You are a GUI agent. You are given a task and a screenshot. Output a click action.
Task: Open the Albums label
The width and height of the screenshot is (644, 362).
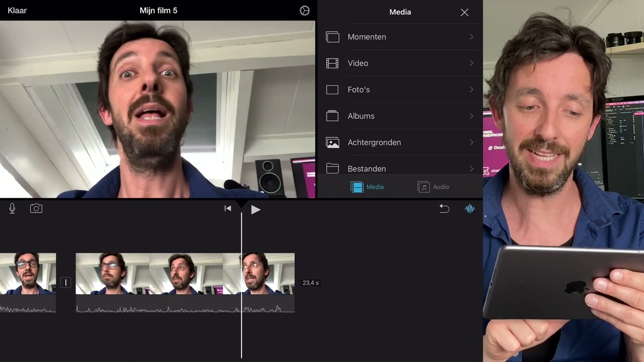coord(361,116)
